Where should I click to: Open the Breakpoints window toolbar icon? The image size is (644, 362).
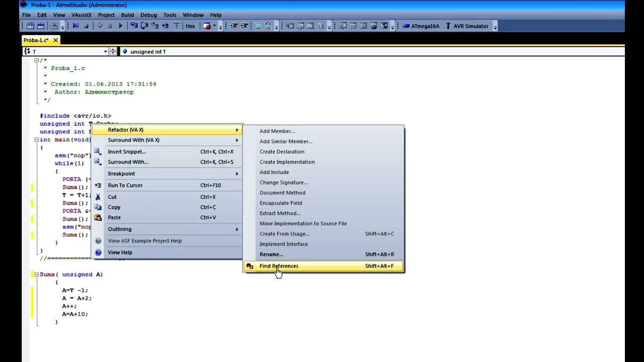point(207,26)
